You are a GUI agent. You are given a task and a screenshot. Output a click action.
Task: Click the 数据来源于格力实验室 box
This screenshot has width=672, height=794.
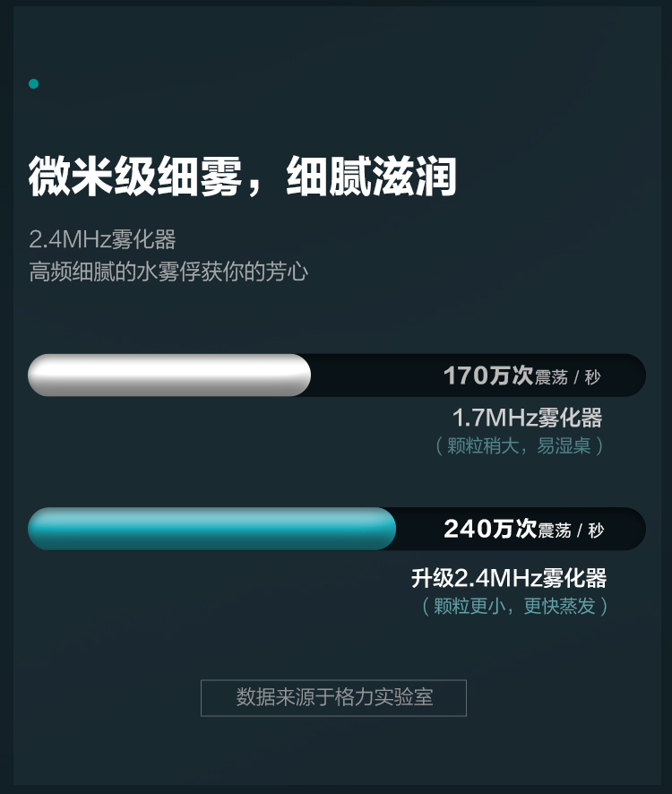pos(333,698)
